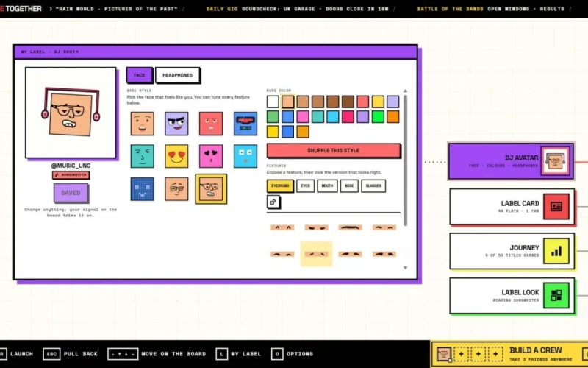The image size is (588, 368).
Task: Open the Label Card panel
Action: (x=512, y=207)
